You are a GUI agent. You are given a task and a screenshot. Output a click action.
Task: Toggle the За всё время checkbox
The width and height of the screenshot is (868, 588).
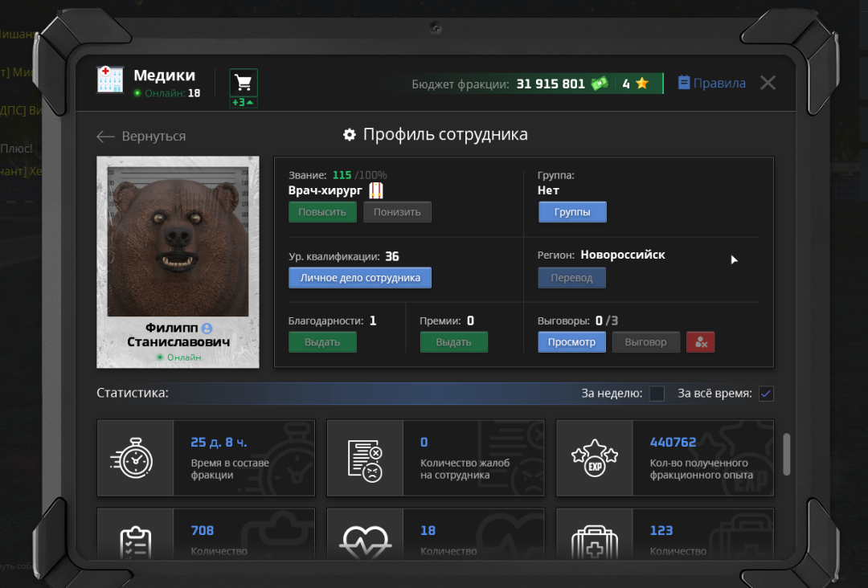(x=766, y=394)
